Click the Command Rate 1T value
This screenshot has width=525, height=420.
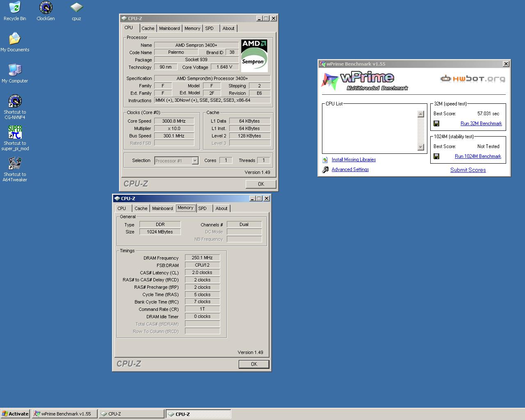[202, 309]
